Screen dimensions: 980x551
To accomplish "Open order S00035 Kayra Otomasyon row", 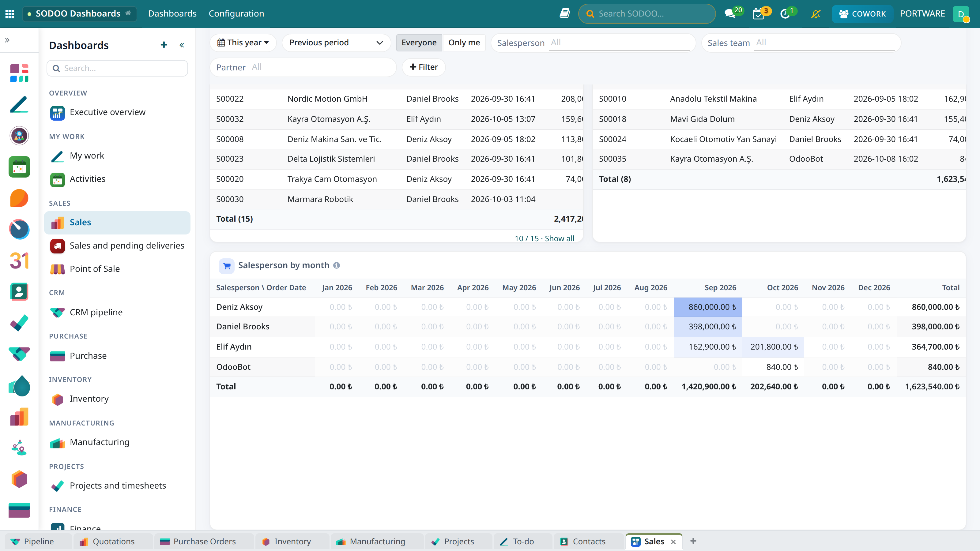I will point(779,159).
